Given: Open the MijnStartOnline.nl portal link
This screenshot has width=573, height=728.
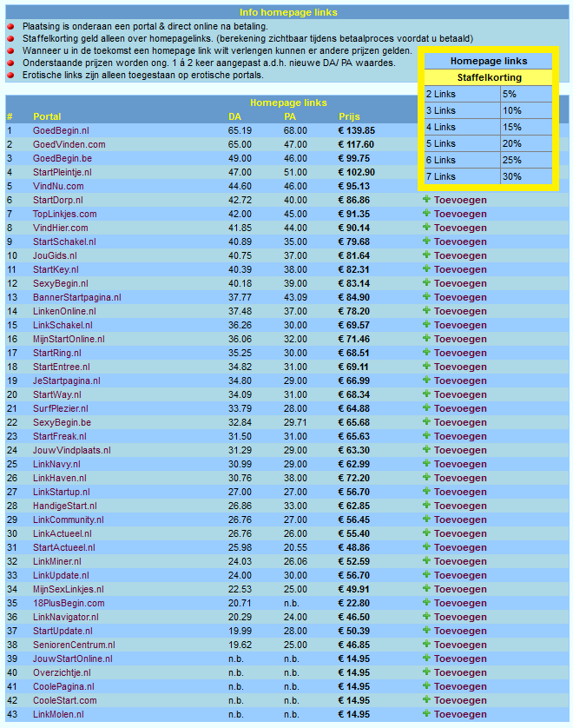Looking at the screenshot, I should pos(69,339).
